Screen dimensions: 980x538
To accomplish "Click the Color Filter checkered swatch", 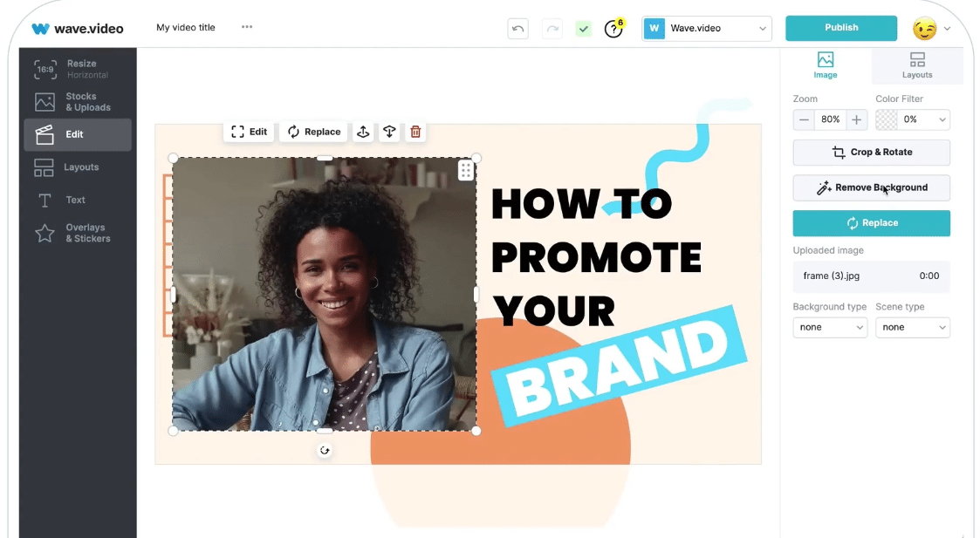I will point(887,119).
